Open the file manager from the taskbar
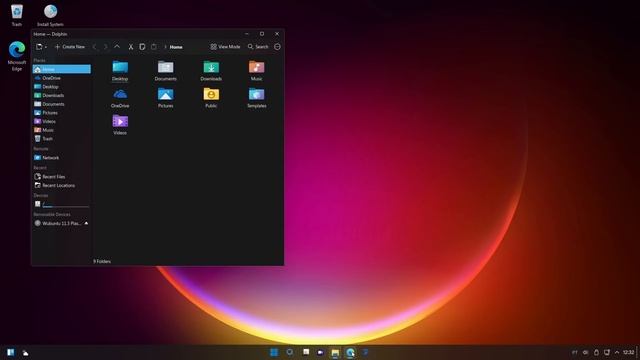Image resolution: width=640 pixels, height=360 pixels. (335, 353)
